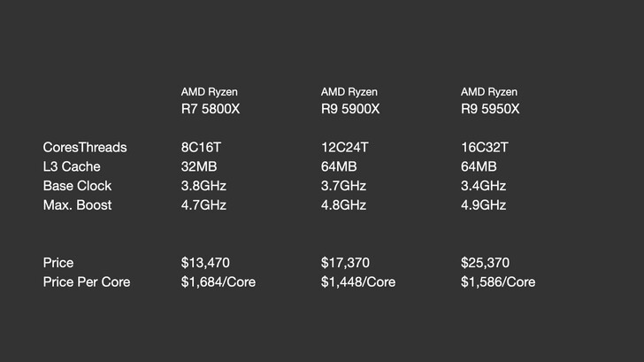Click the $1,448/Core price per core
The height and width of the screenshot is (362, 644).
[358, 282]
